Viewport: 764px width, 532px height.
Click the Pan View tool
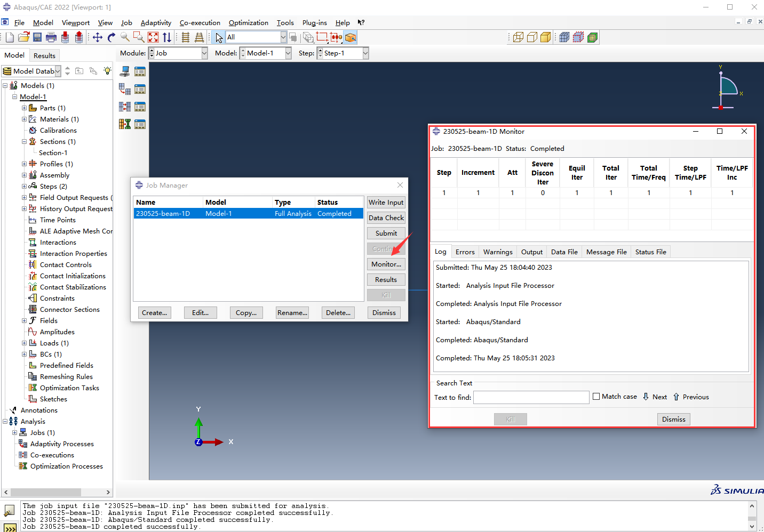coord(98,37)
